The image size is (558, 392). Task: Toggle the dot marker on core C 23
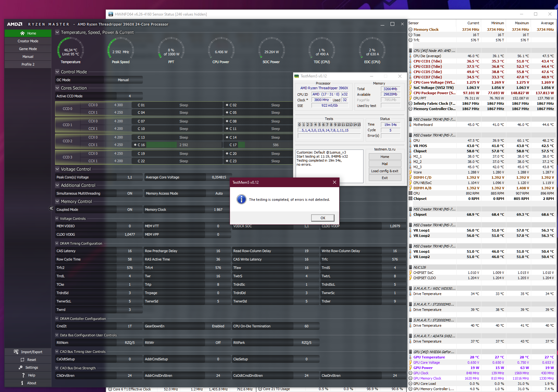point(227,161)
